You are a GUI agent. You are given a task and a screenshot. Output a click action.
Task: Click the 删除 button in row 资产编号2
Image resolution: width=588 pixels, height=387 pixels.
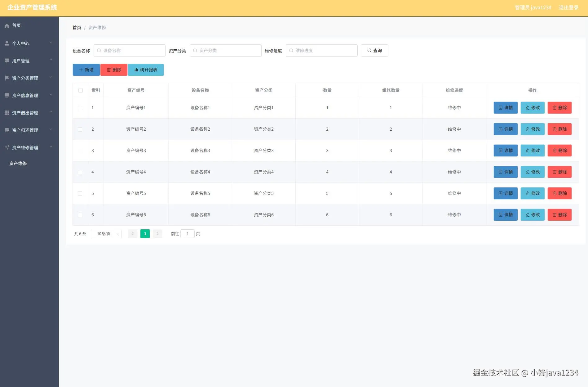point(559,129)
